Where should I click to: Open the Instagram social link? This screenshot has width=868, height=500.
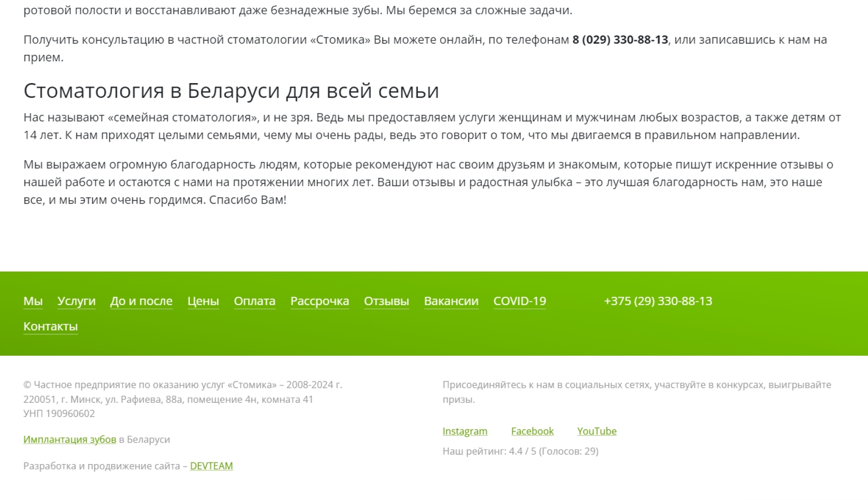tap(465, 431)
